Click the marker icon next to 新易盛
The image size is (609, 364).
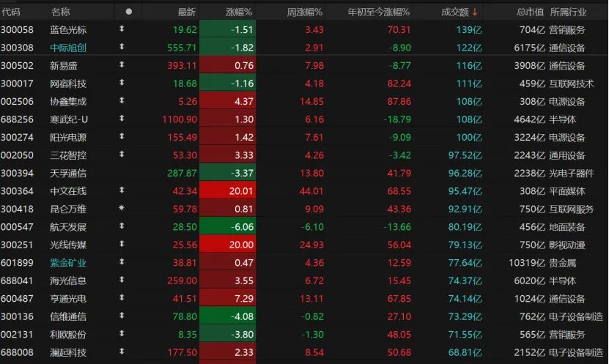(x=122, y=65)
